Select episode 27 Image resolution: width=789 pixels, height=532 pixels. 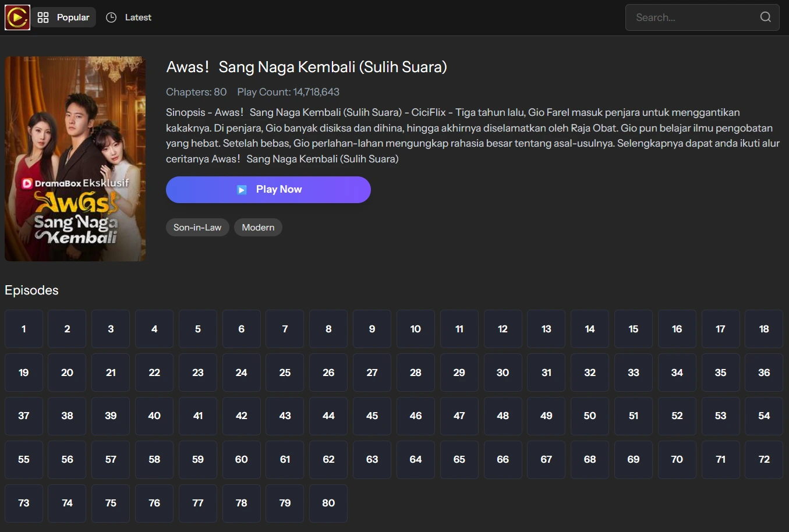pos(371,372)
